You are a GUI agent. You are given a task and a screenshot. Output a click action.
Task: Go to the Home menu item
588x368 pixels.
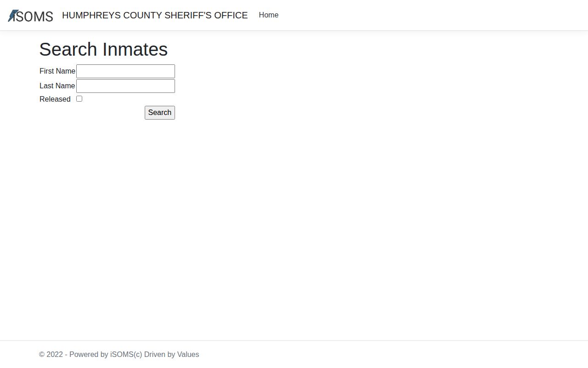(x=269, y=15)
